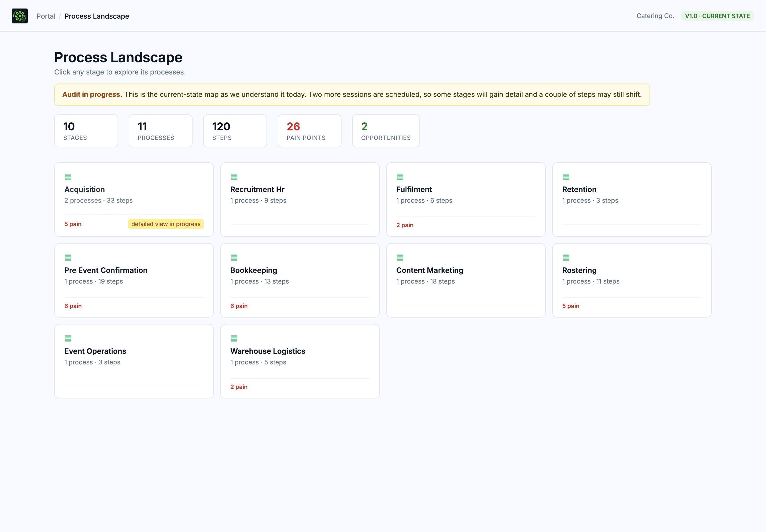Screen dimensions: 766x532
Task: Click the Pre Event Confirmation card icon
Action: 68,257
